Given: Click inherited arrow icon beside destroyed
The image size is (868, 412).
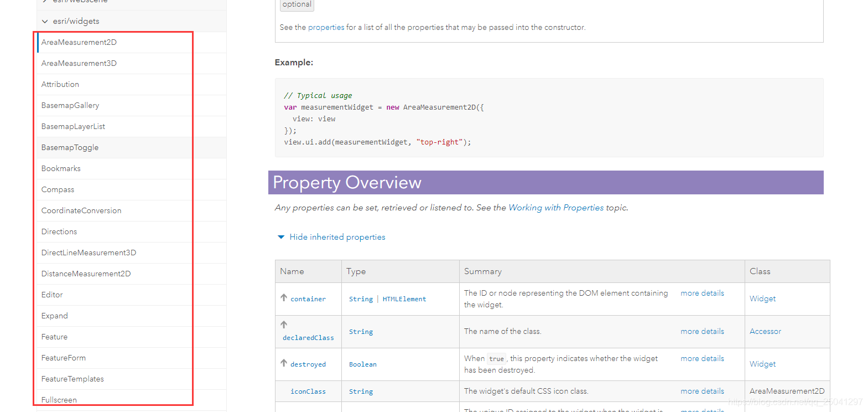Looking at the screenshot, I should pyautogui.click(x=284, y=363).
